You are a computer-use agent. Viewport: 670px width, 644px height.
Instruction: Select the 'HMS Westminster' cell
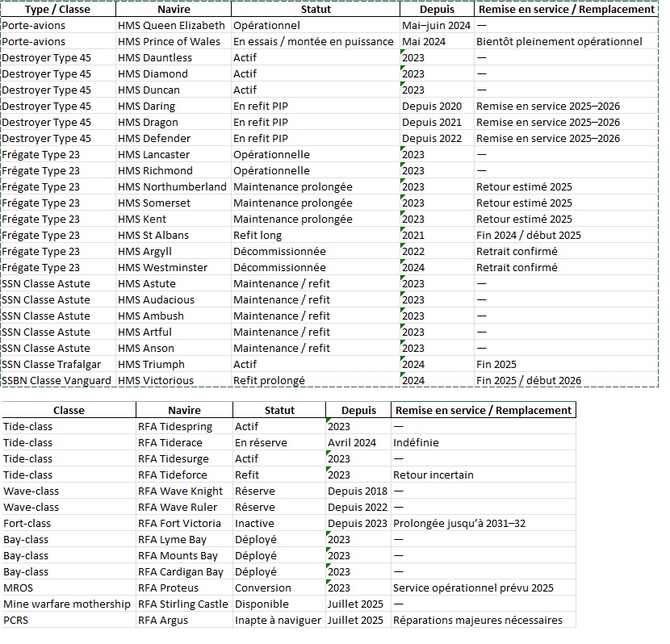point(174,268)
